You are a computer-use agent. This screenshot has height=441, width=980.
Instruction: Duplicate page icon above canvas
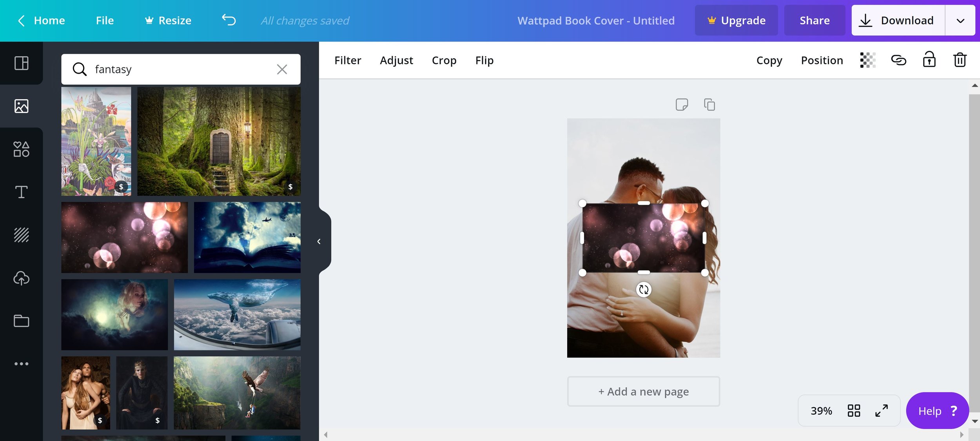pyautogui.click(x=709, y=105)
